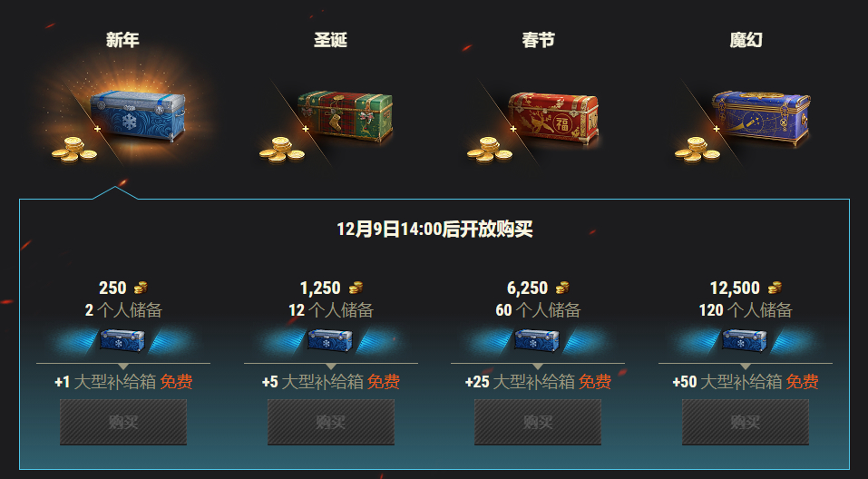Click the +1 大型补给箱 免费 bonus text
Image resolution: width=868 pixels, height=479 pixels.
[x=123, y=382]
